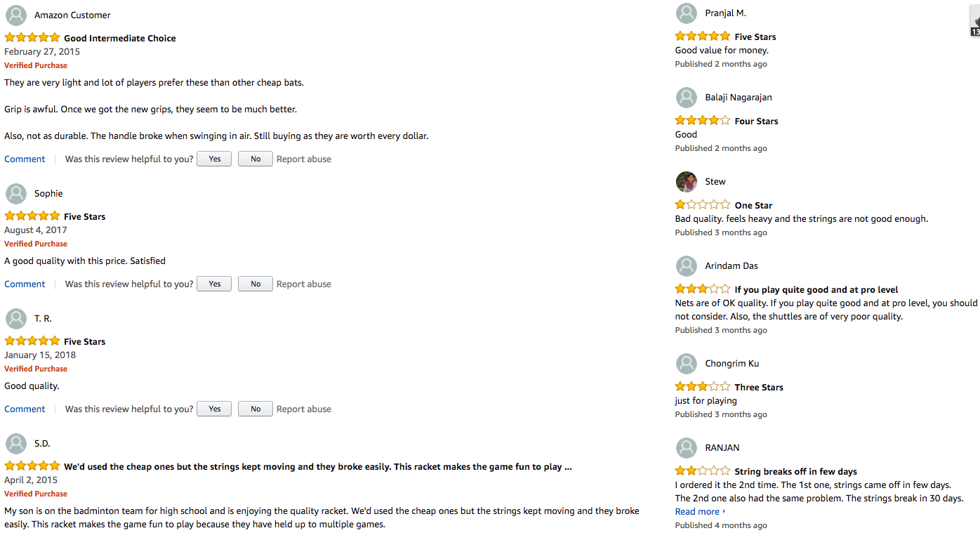Click Amazon Customer's profile avatar
Viewport: 980px width, 533px height.
click(16, 15)
